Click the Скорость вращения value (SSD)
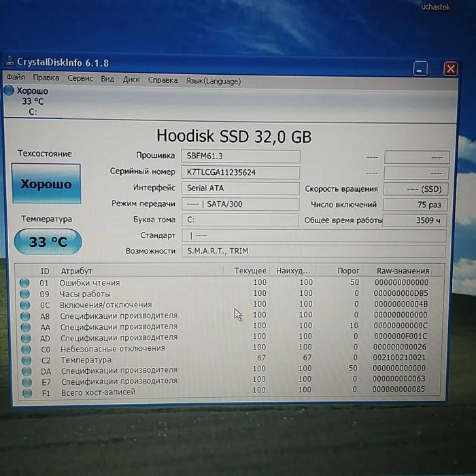Image resolution: width=476 pixels, height=476 pixels. pos(416,189)
